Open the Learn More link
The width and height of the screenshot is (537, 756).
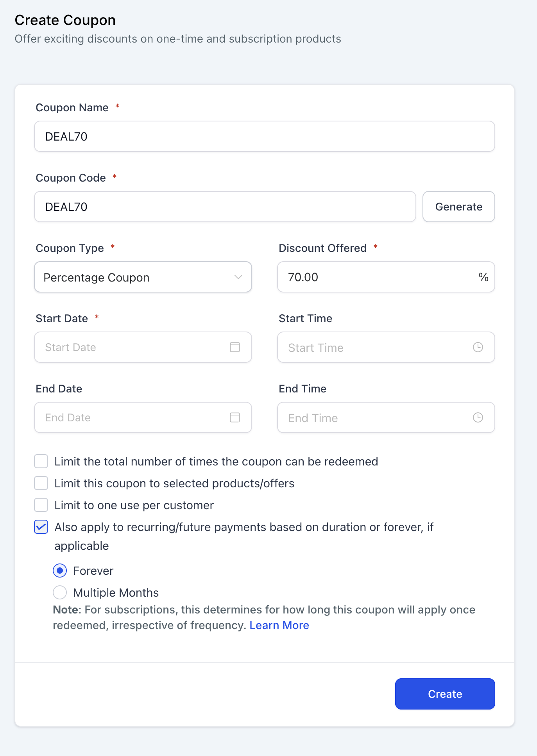pos(279,625)
